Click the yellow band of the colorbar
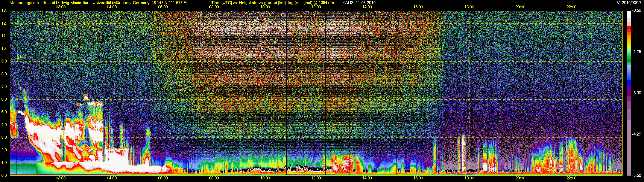644x182 pixels. pyautogui.click(x=629, y=44)
